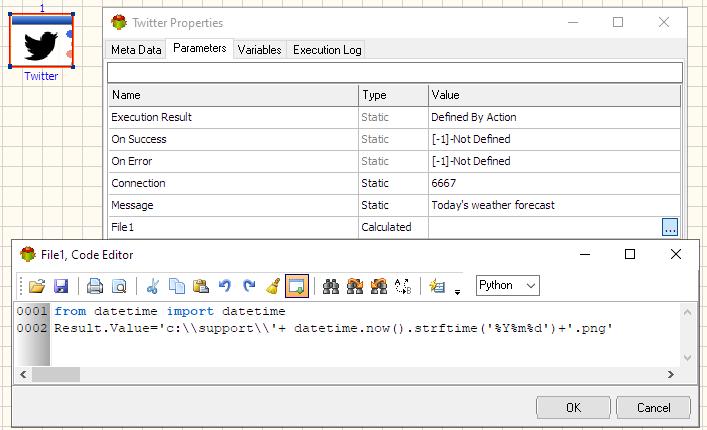The height and width of the screenshot is (430, 707).
Task: Click the redo arrow icon
Action: pos(249,286)
